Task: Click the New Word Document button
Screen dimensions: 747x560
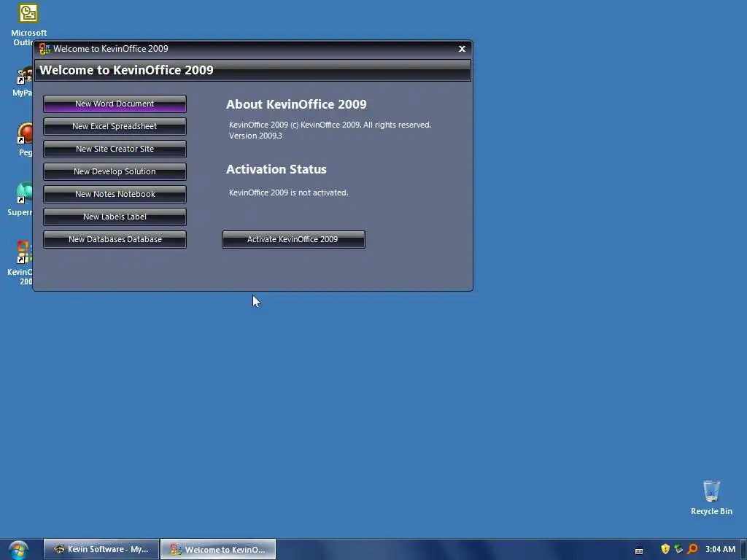Action: [x=115, y=104]
